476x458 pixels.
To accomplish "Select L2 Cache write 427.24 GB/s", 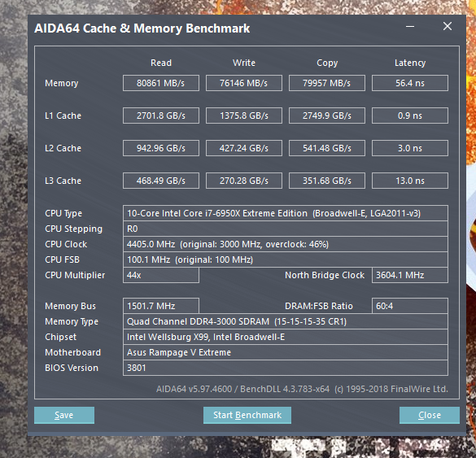I will 244,148.
